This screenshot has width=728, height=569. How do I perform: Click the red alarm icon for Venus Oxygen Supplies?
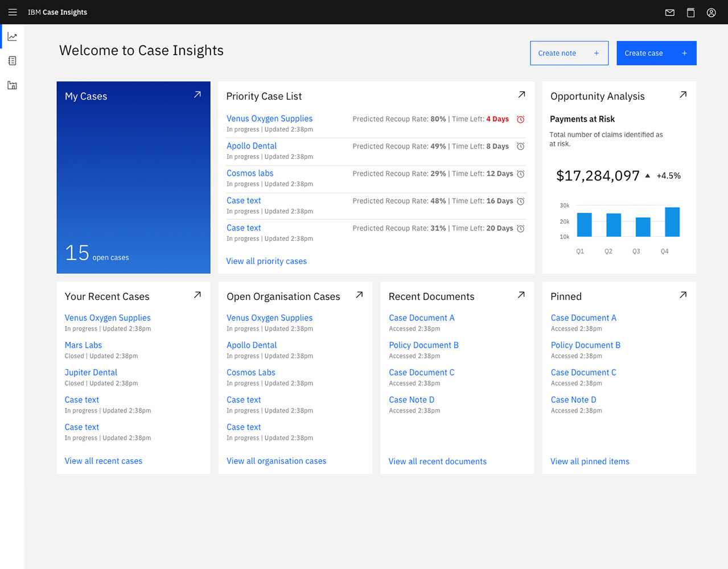[520, 119]
